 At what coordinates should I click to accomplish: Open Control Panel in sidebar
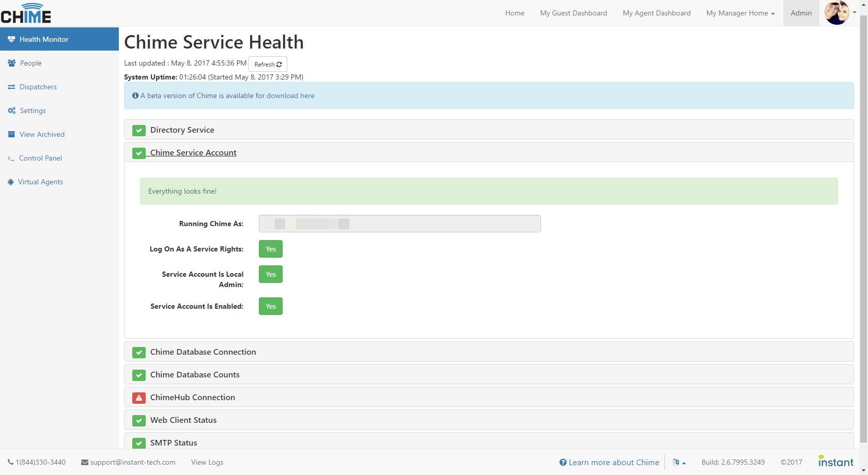pyautogui.click(x=59, y=158)
